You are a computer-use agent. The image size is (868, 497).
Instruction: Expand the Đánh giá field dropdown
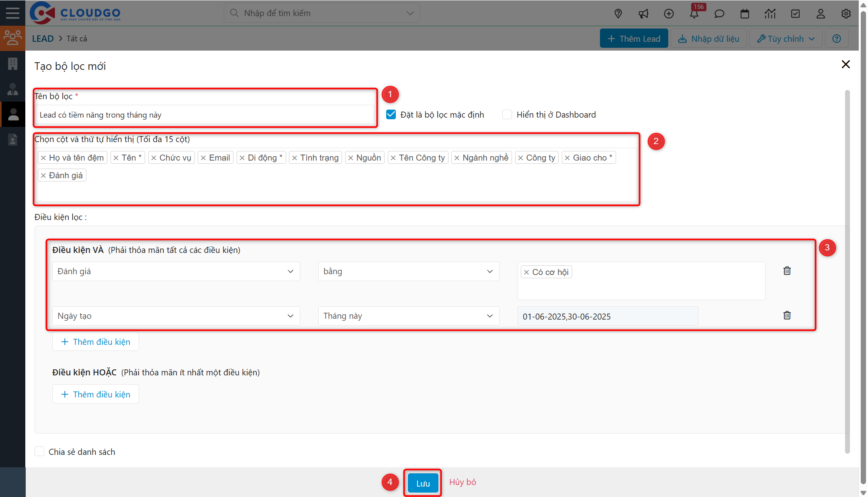click(176, 271)
